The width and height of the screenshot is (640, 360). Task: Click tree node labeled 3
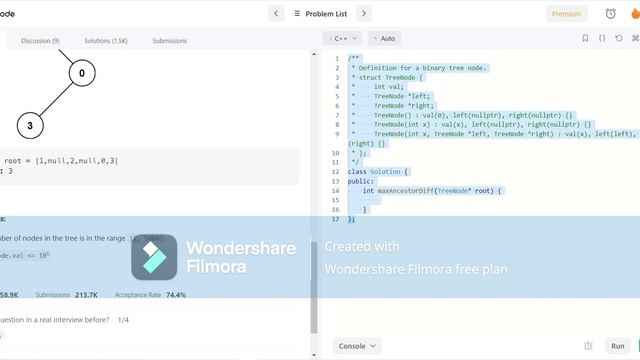pos(30,126)
